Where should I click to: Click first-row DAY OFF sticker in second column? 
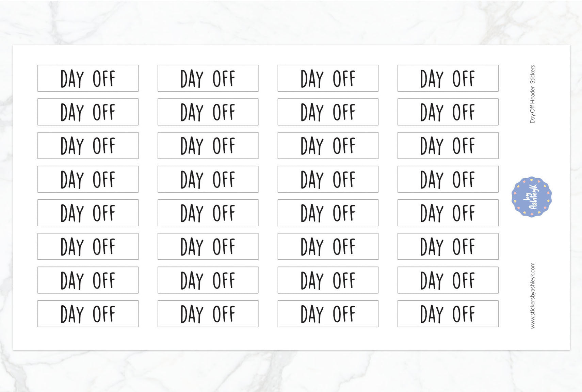click(x=208, y=78)
